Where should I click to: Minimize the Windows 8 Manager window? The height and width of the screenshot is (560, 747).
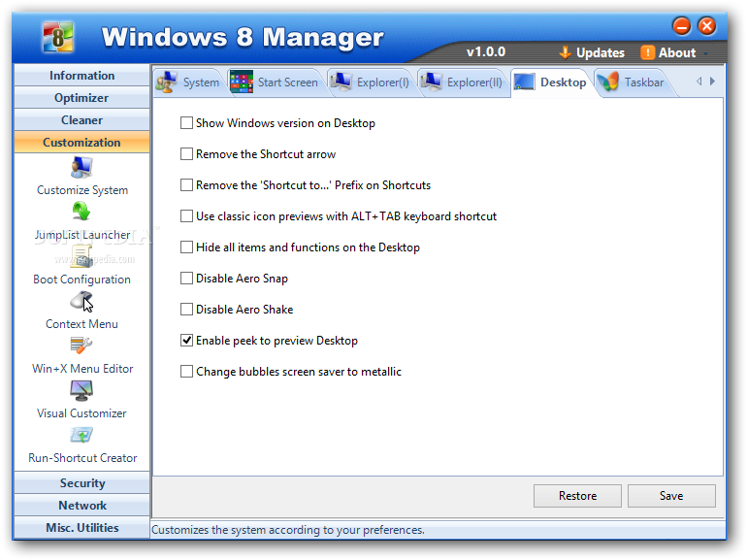682,26
